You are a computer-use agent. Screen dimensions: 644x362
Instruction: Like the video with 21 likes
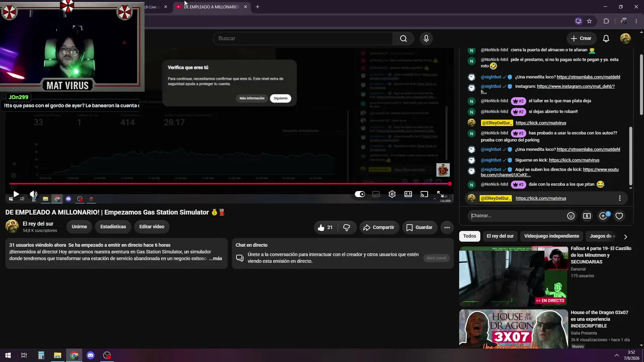(325, 227)
